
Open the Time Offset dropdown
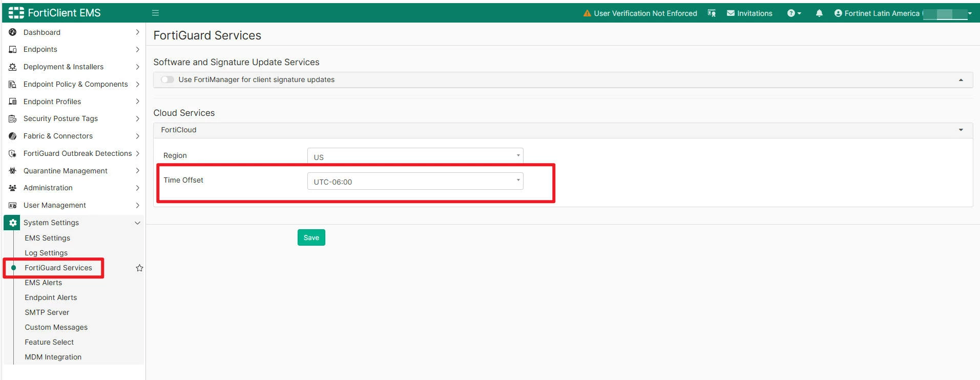[415, 181]
